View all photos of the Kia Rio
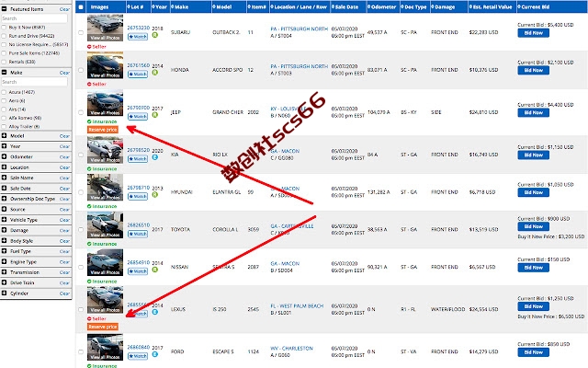 point(105,159)
